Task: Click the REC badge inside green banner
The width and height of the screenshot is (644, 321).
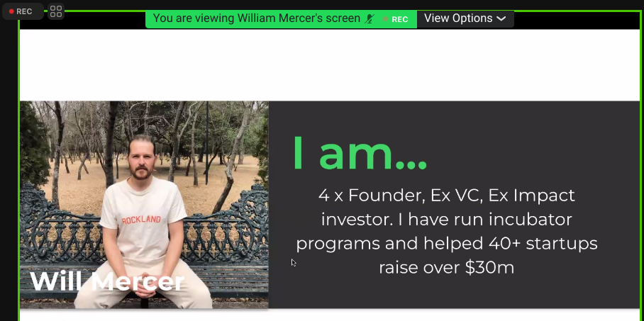Action: click(x=396, y=19)
